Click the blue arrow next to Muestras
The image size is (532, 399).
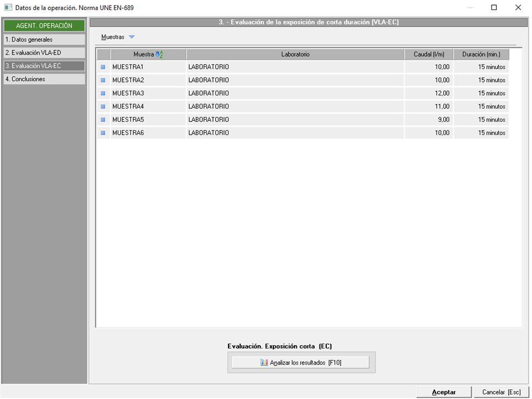(131, 37)
